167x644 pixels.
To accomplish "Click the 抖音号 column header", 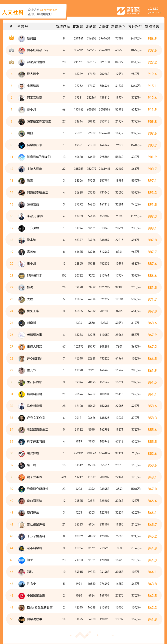I will coord(23,26).
